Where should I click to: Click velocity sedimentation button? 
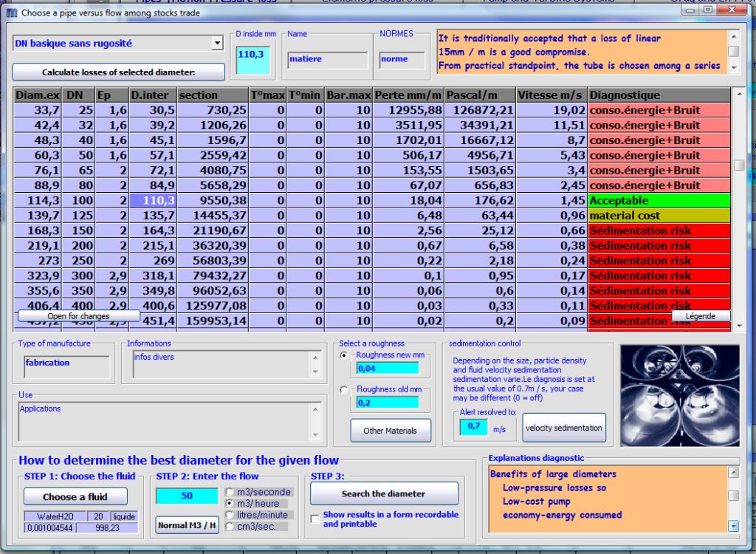click(x=563, y=428)
